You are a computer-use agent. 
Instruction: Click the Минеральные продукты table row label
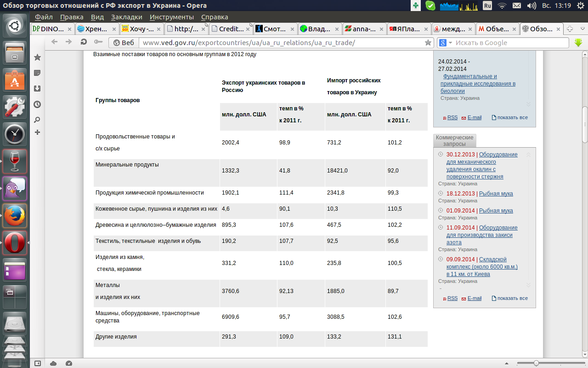pyautogui.click(x=127, y=165)
